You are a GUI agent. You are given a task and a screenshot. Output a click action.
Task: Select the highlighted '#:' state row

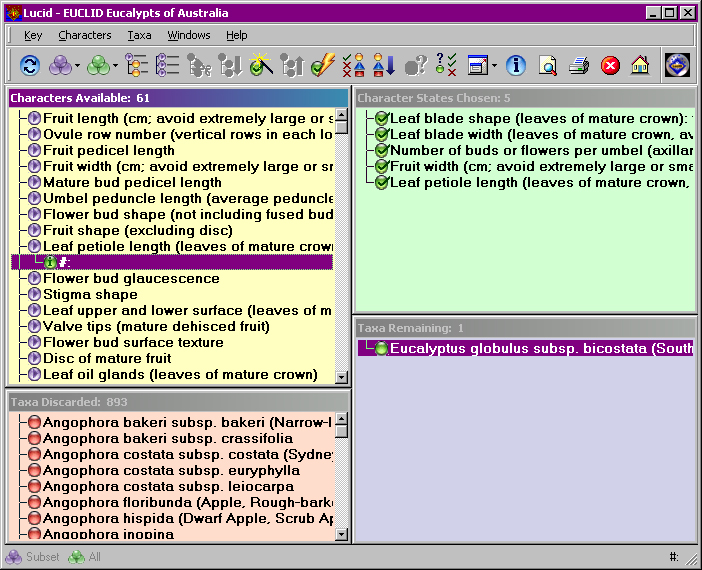(172, 262)
